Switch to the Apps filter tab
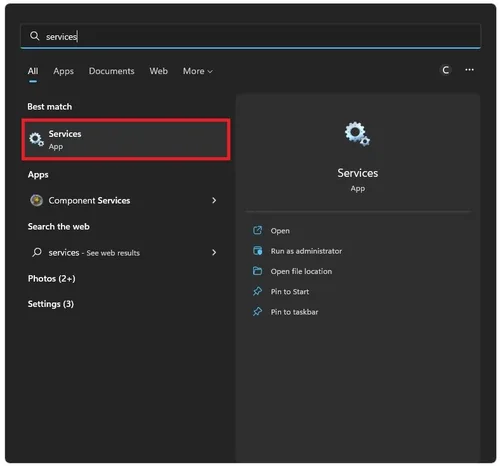This screenshot has height=466, width=500. (x=63, y=71)
